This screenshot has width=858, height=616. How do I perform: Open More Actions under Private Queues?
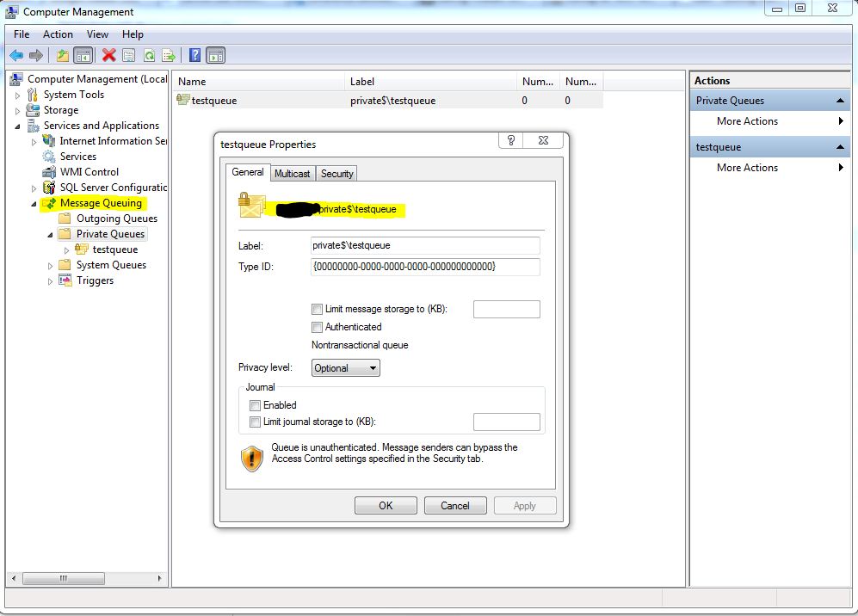pyautogui.click(x=771, y=121)
